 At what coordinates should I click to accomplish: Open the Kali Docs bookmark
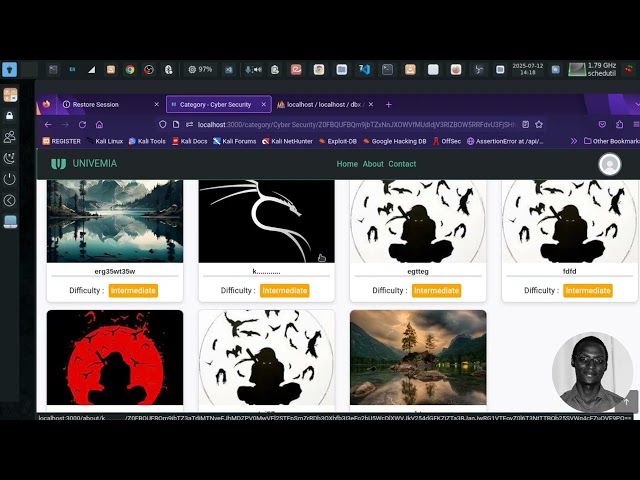pyautogui.click(x=189, y=141)
